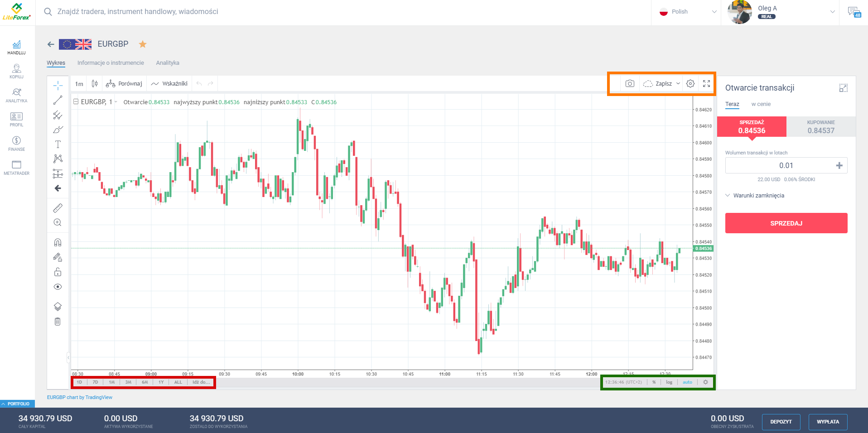The height and width of the screenshot is (433, 868).
Task: Expand the chart to full screen
Action: (706, 83)
